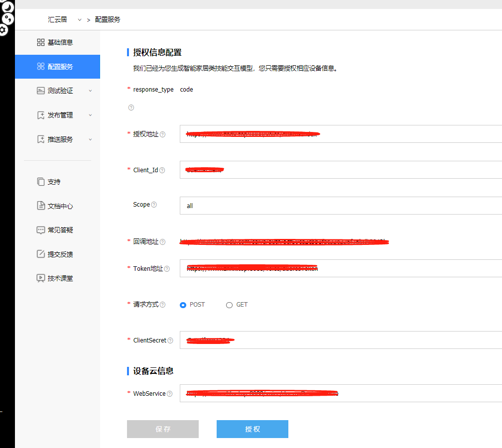Expand 测试验证 submenu chevron
This screenshot has height=448, width=502.
pos(90,91)
